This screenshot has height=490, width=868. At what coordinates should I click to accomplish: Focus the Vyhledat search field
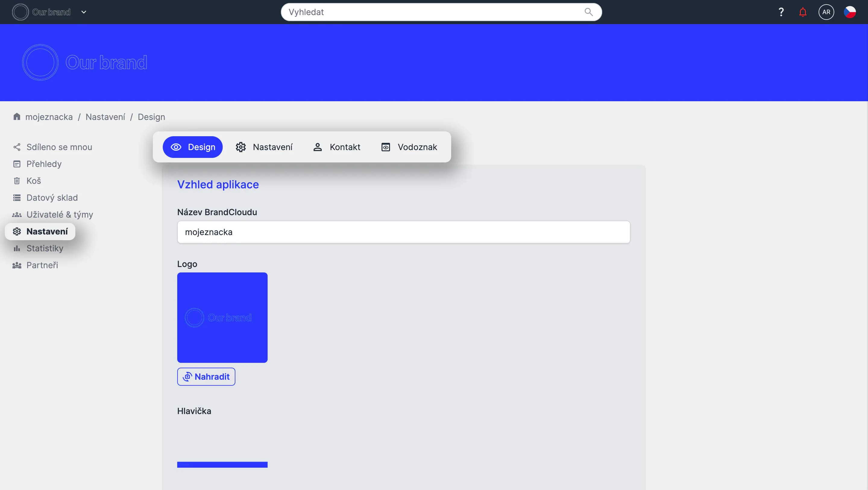point(431,12)
